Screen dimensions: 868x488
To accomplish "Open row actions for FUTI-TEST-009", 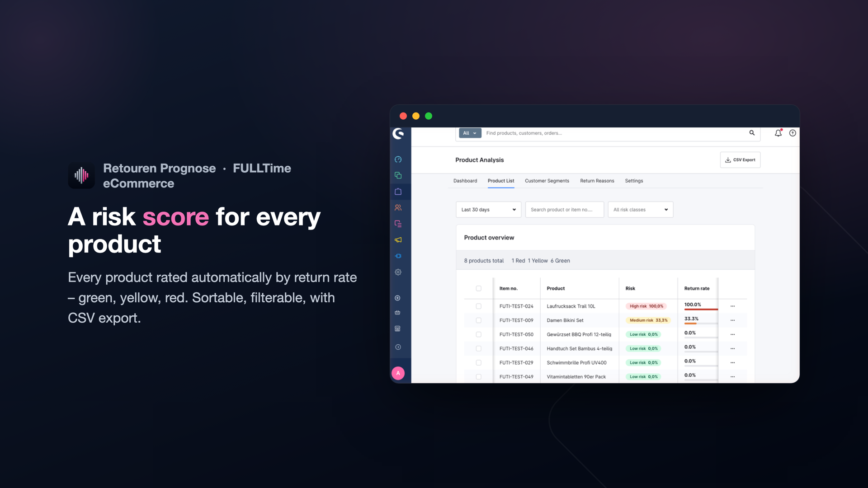I will tap(732, 320).
